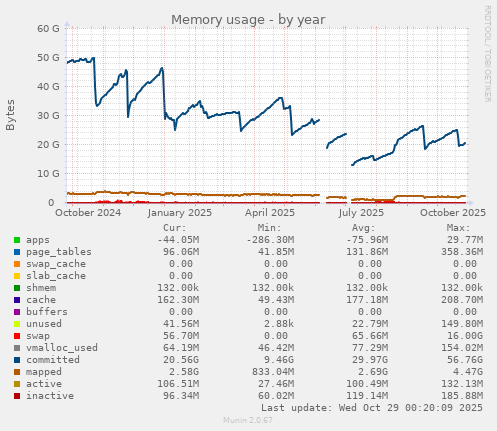Select the 'committed' legend label

tap(53, 360)
